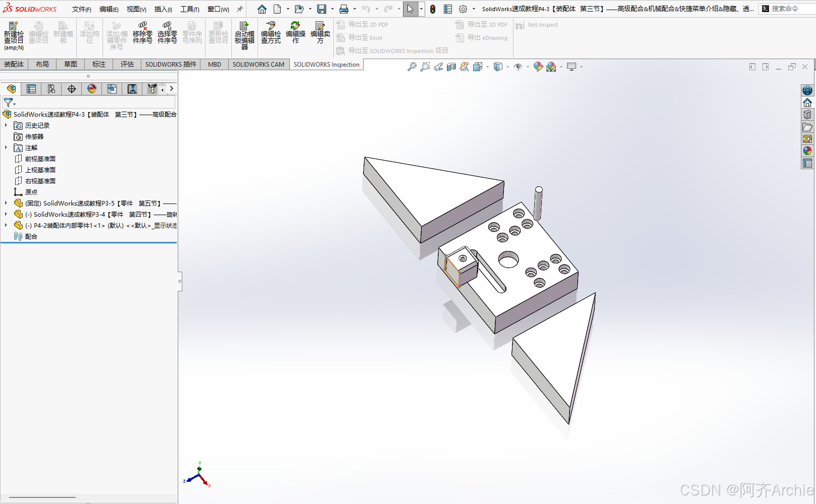Open the 工具(T) menu
This screenshot has width=816, height=504.
click(190, 9)
